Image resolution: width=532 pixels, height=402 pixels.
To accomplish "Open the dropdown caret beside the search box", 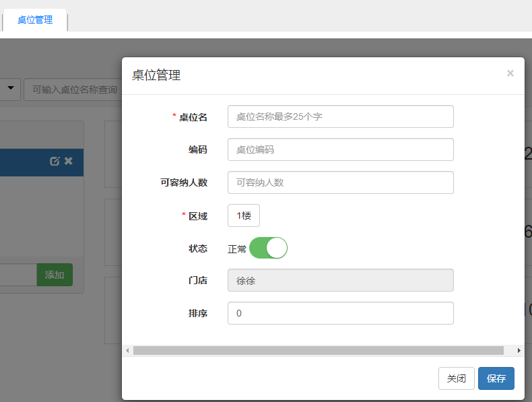I will click(11, 89).
